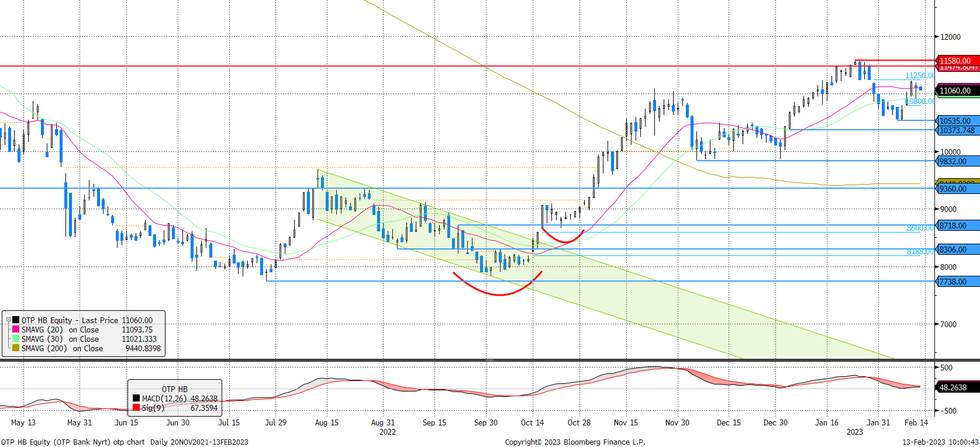Click the 48.2638 MACD value tag
The image size is (980, 447).
tap(958, 387)
